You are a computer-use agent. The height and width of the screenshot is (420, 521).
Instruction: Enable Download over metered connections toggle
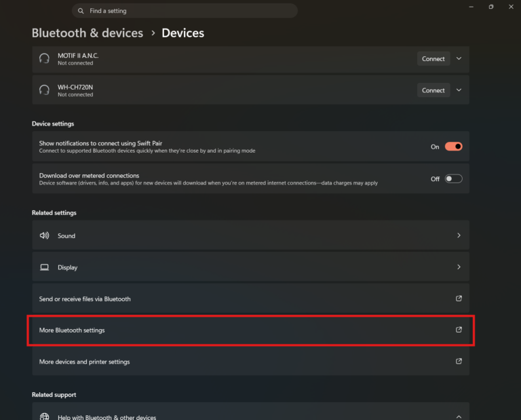click(454, 178)
